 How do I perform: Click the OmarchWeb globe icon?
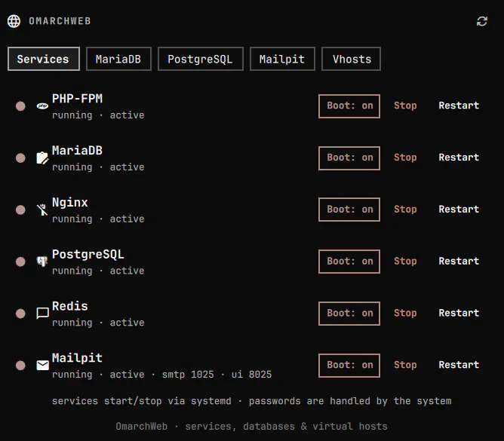14,21
